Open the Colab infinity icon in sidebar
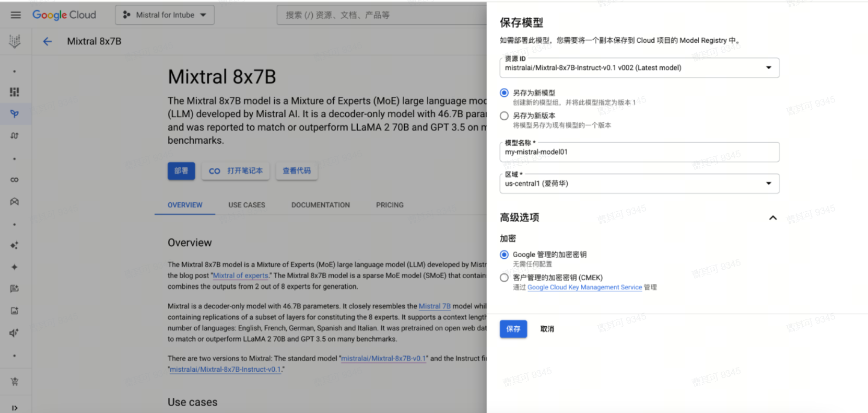This screenshot has height=413, width=868. click(x=15, y=180)
